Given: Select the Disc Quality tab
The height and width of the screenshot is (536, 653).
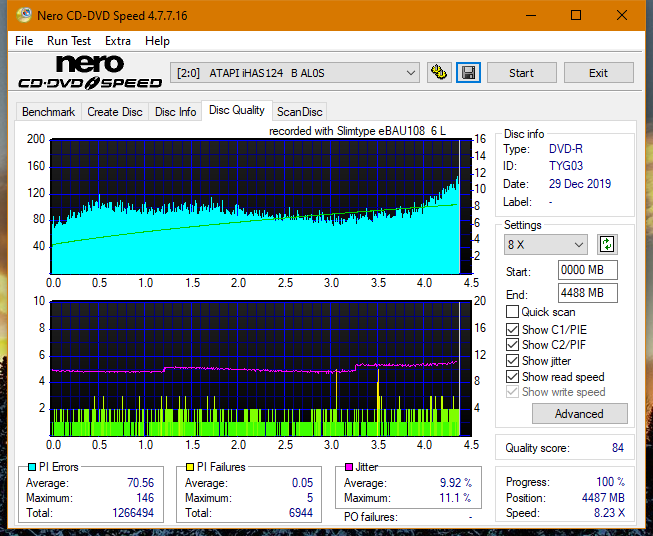Looking at the screenshot, I should [237, 110].
